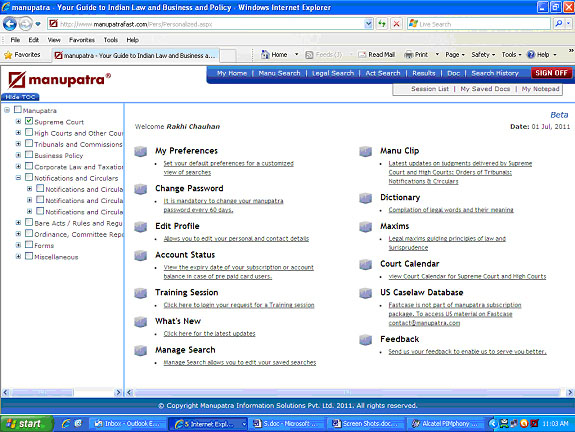
Task: Expand the Supreme Court tree node
Action: point(18,121)
